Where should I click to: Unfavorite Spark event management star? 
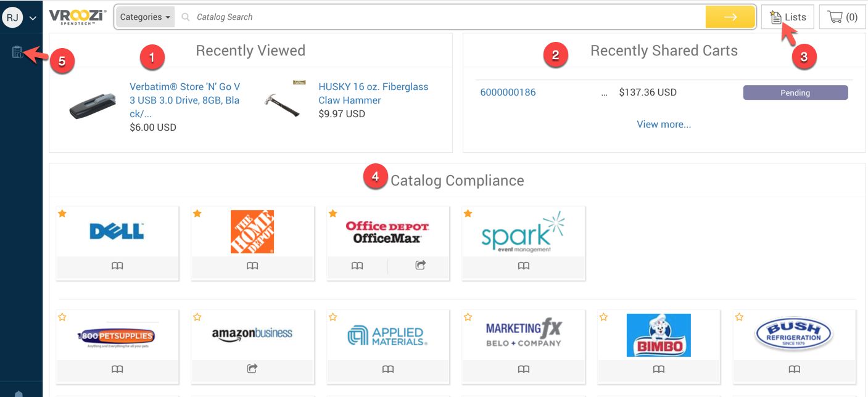pyautogui.click(x=468, y=213)
